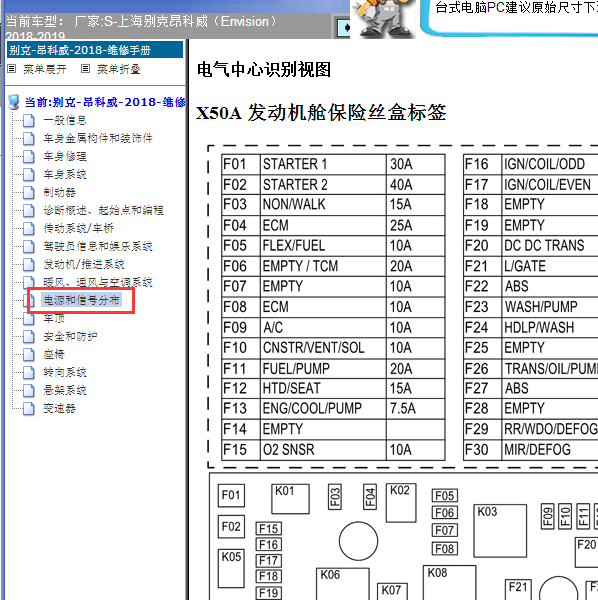Select the 别克-昂科威-2018-维修手册 header
Viewport: 598px width, 600px height.
tap(95, 50)
